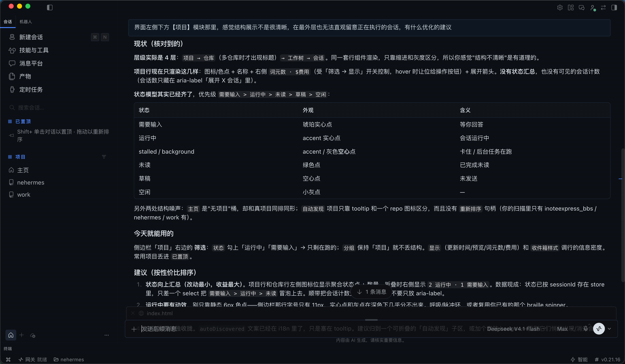The image size is (625, 364).
Task: Open the chat bubbles icon in header
Action: coord(582,7)
